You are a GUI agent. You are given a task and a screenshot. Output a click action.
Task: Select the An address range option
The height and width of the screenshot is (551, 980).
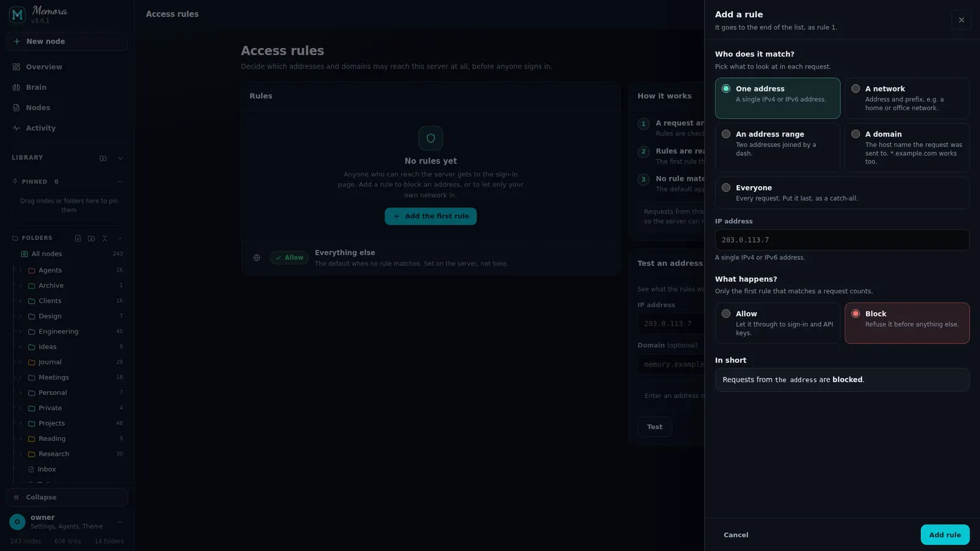[x=777, y=148]
